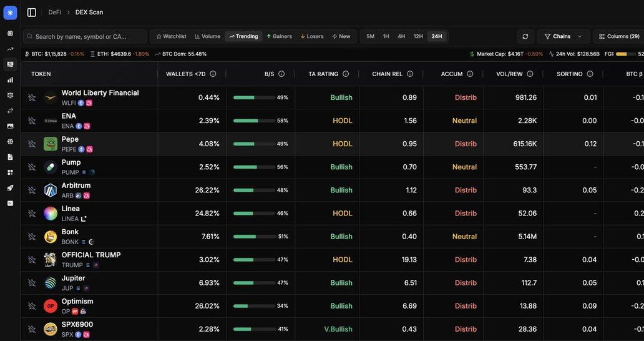Image resolution: width=644 pixels, height=341 pixels.
Task: Show info for B/S column
Action: [281, 74]
